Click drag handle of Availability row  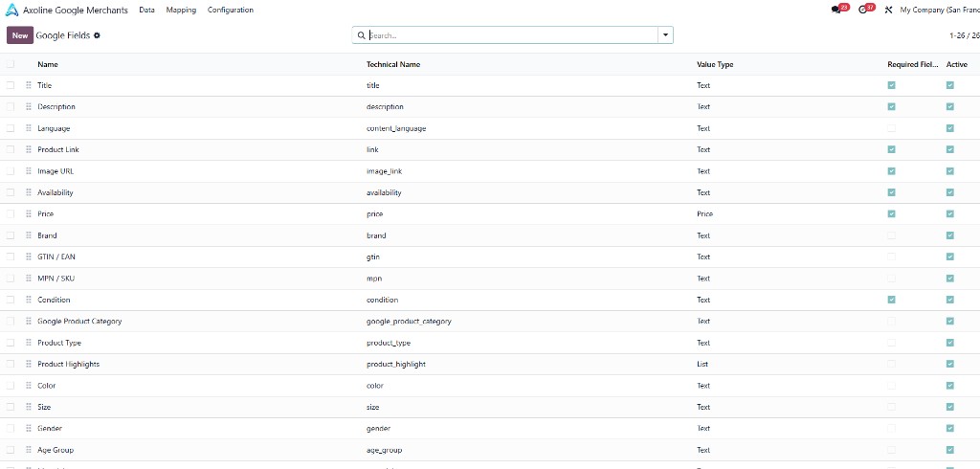pyautogui.click(x=29, y=192)
